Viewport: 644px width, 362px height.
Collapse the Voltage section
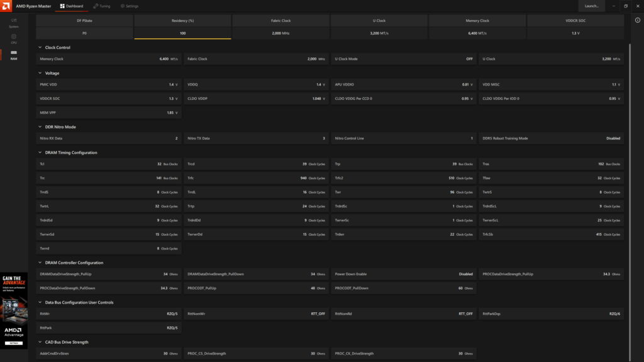[x=40, y=73]
